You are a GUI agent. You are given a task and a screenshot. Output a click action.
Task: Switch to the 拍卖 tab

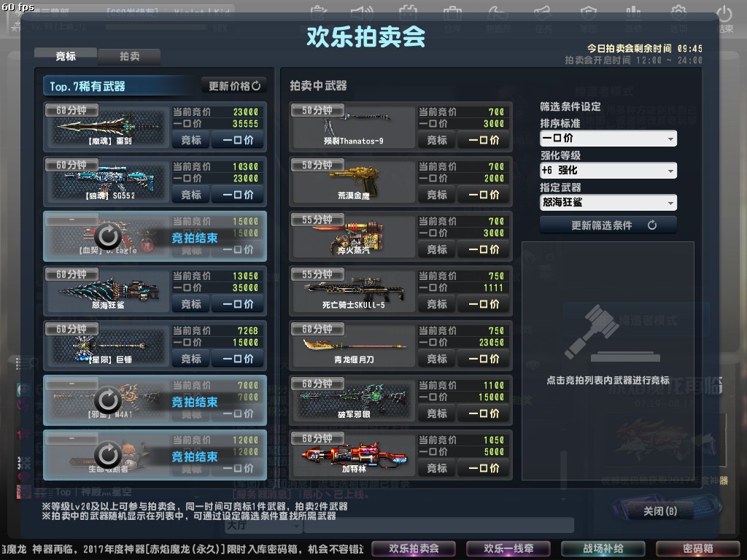[129, 57]
